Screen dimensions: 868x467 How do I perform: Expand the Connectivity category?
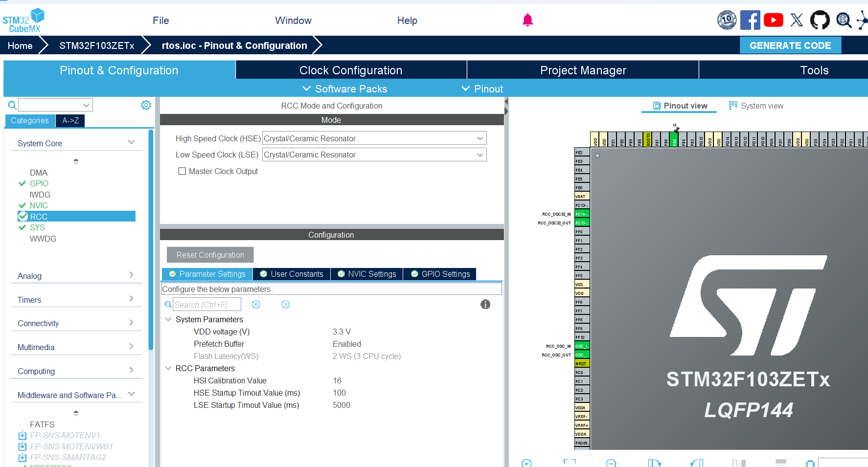(x=131, y=322)
